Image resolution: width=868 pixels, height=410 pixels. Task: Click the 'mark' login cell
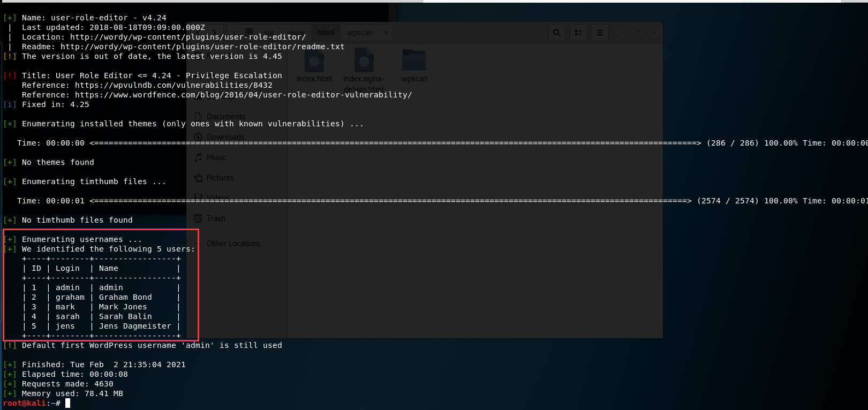[65, 307]
